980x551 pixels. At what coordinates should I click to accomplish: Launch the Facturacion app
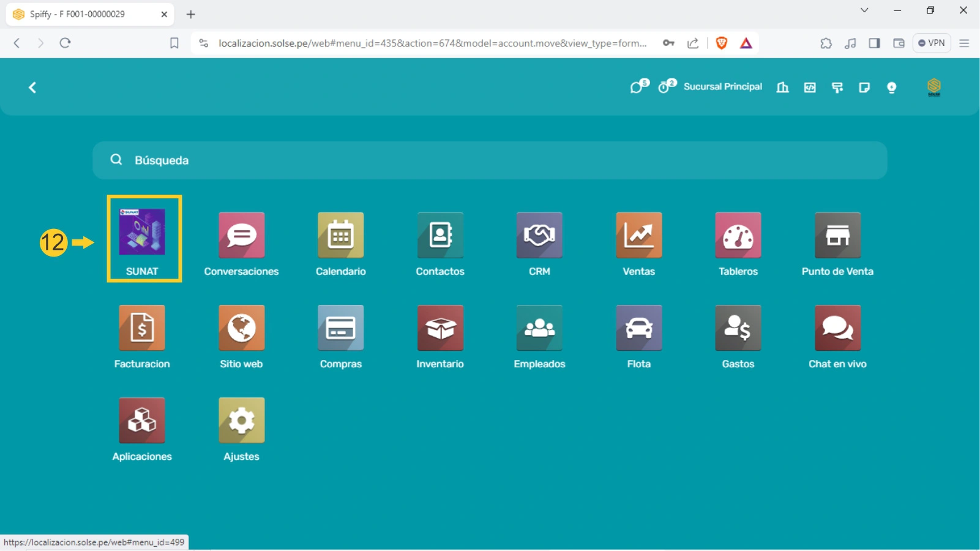tap(142, 328)
